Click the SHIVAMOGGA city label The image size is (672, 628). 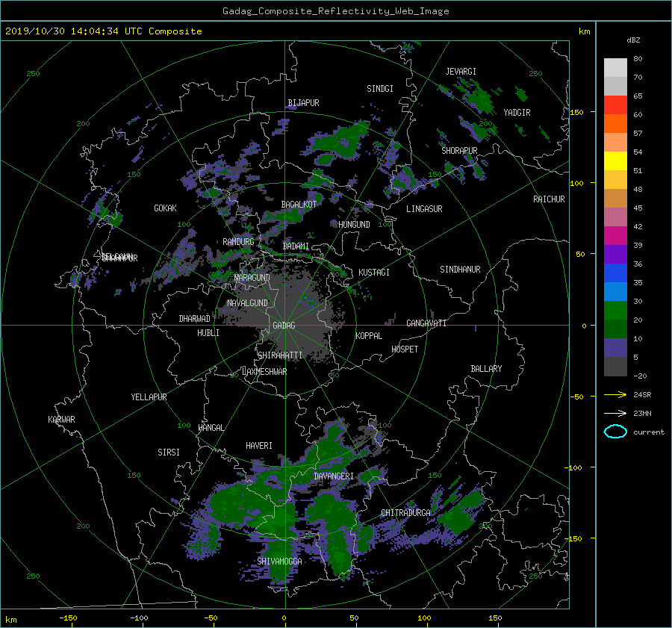279,562
